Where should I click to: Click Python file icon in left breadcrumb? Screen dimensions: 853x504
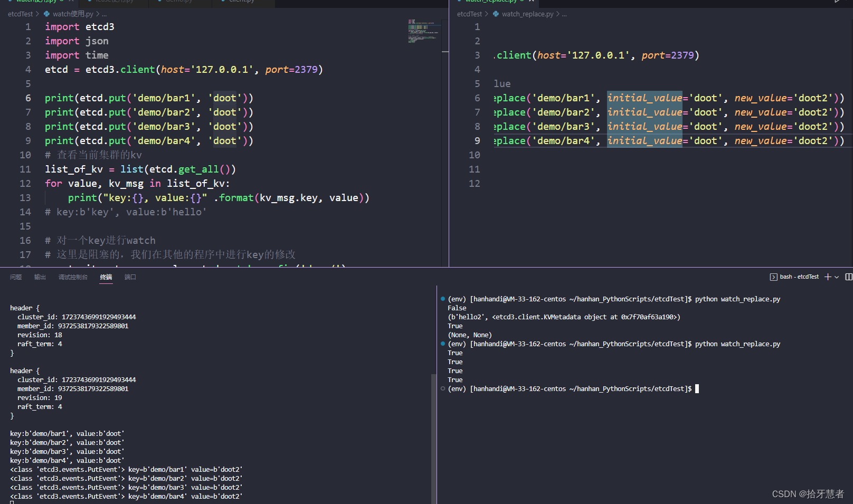[x=46, y=14]
